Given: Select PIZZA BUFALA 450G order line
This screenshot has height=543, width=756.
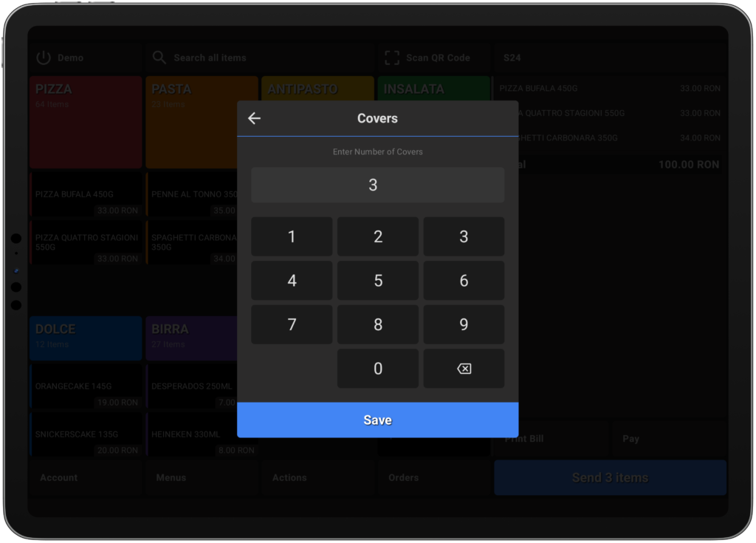Looking at the screenshot, I should coord(610,89).
